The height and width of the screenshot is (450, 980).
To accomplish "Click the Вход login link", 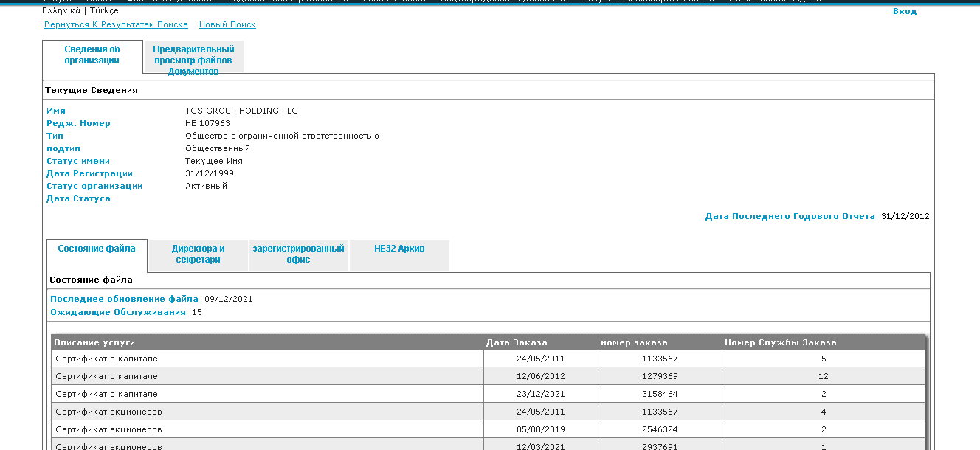I will [x=904, y=11].
